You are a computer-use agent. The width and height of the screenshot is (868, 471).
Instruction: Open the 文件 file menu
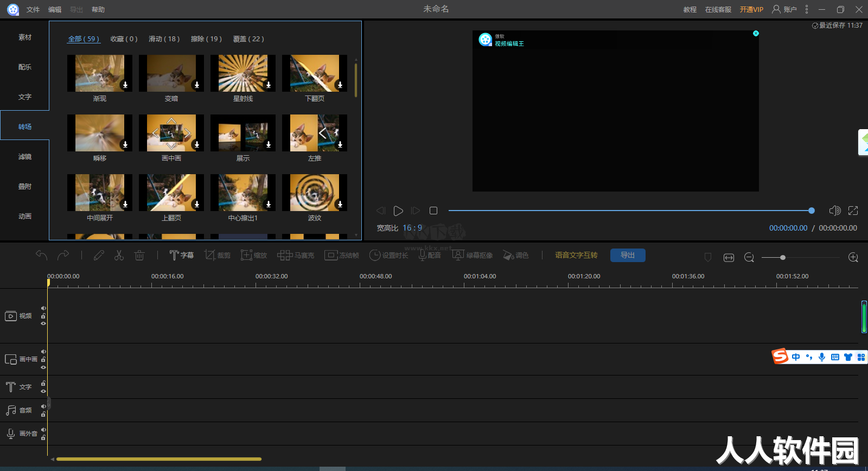33,10
